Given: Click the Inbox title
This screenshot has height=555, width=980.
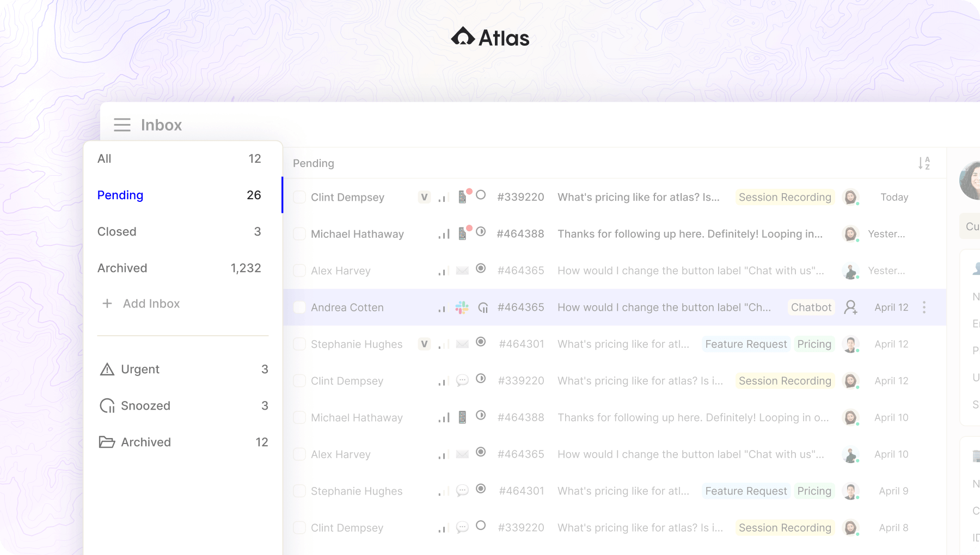Looking at the screenshot, I should 161,125.
